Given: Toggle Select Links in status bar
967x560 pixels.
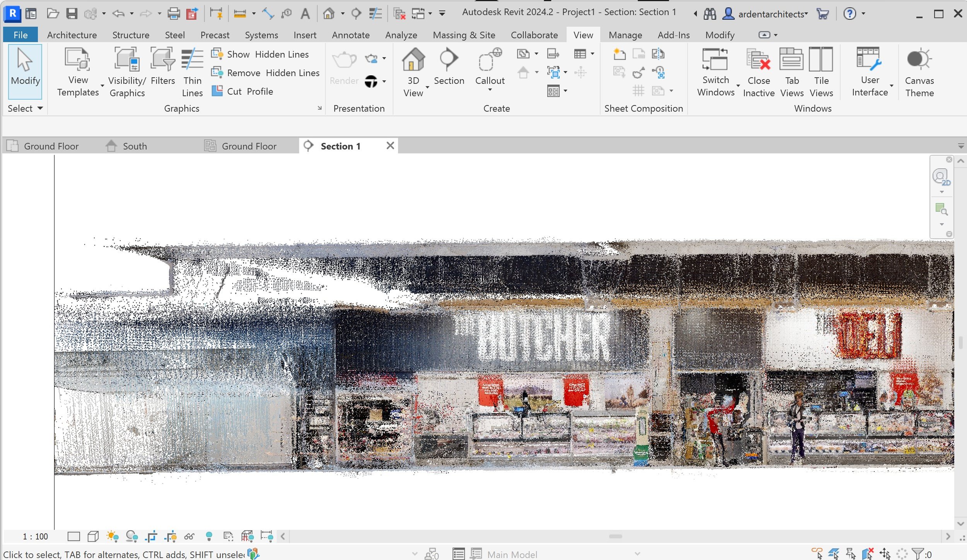Looking at the screenshot, I should (817, 553).
